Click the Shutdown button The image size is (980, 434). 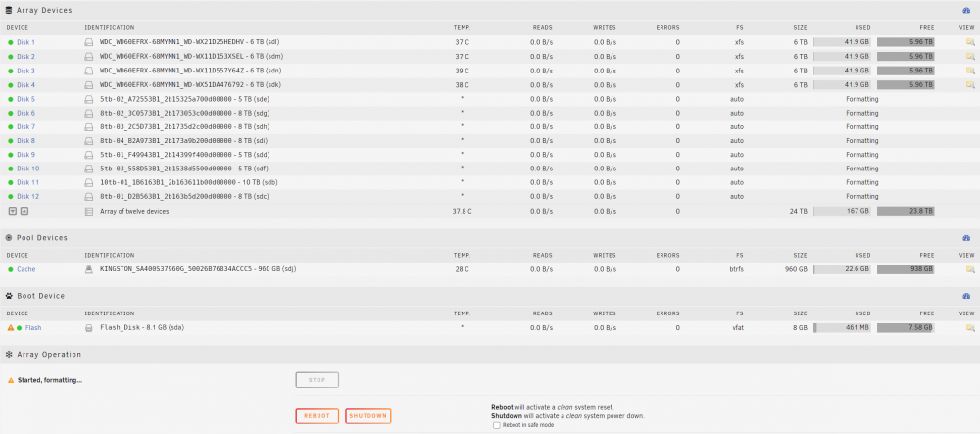(x=368, y=416)
